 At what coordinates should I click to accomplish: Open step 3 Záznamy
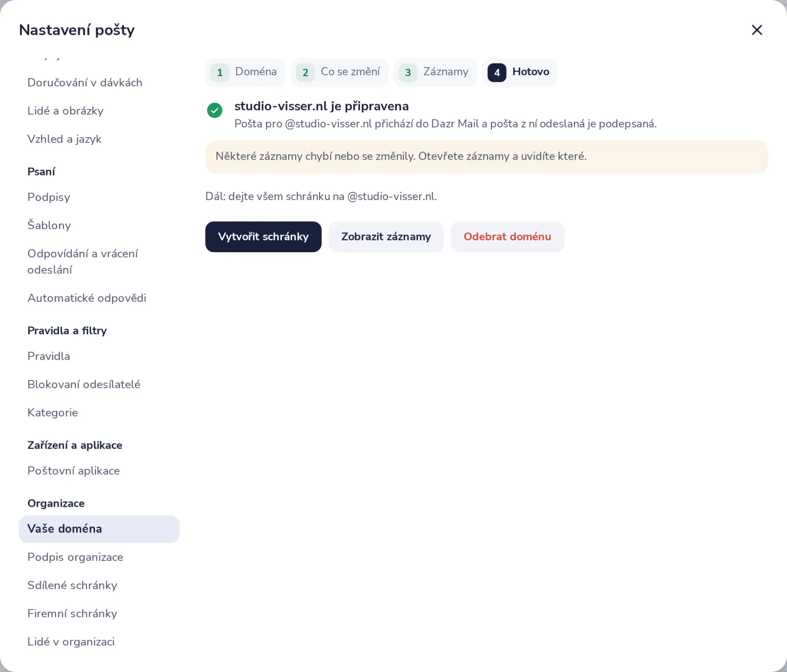click(x=435, y=72)
